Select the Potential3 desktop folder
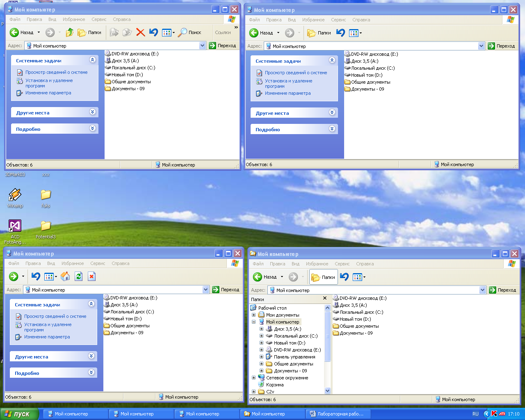 [46, 230]
